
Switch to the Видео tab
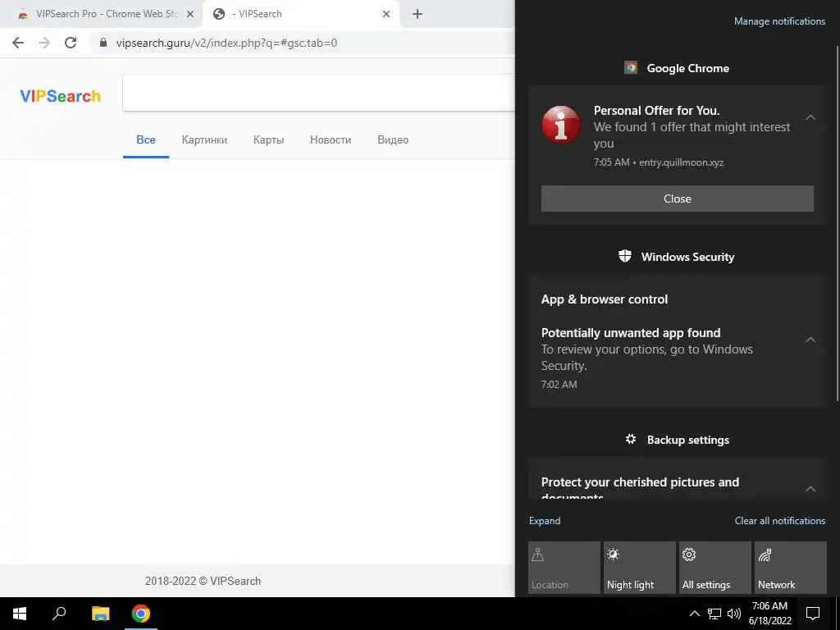(393, 139)
